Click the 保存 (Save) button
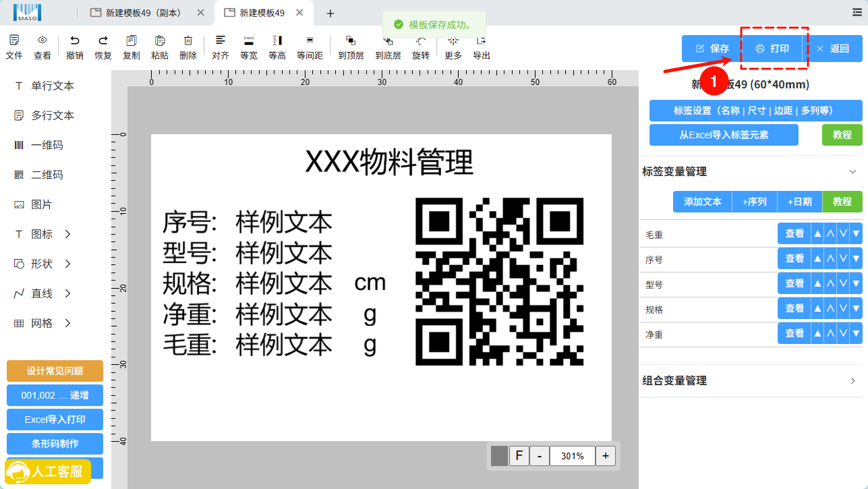 [712, 49]
